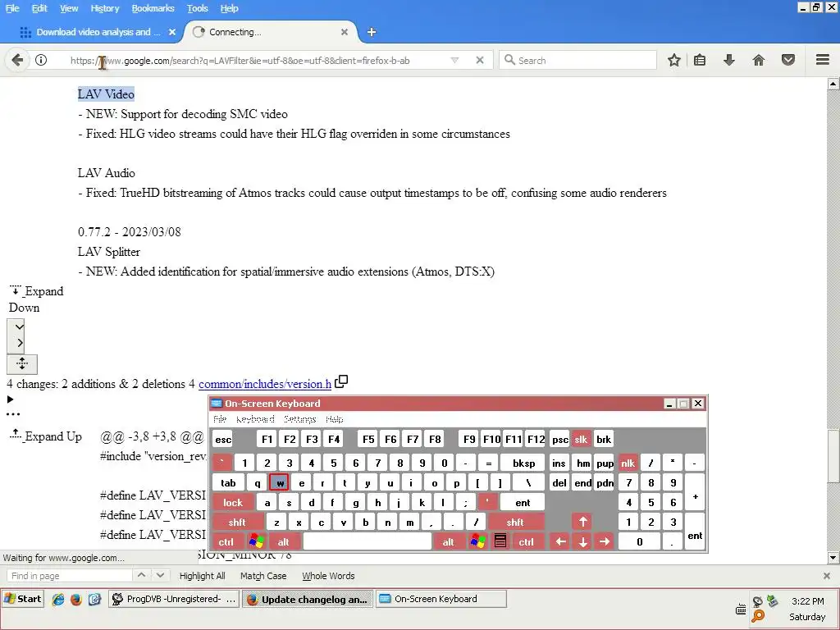Click down arrow key on On-Screen Keyboard

coord(583,541)
